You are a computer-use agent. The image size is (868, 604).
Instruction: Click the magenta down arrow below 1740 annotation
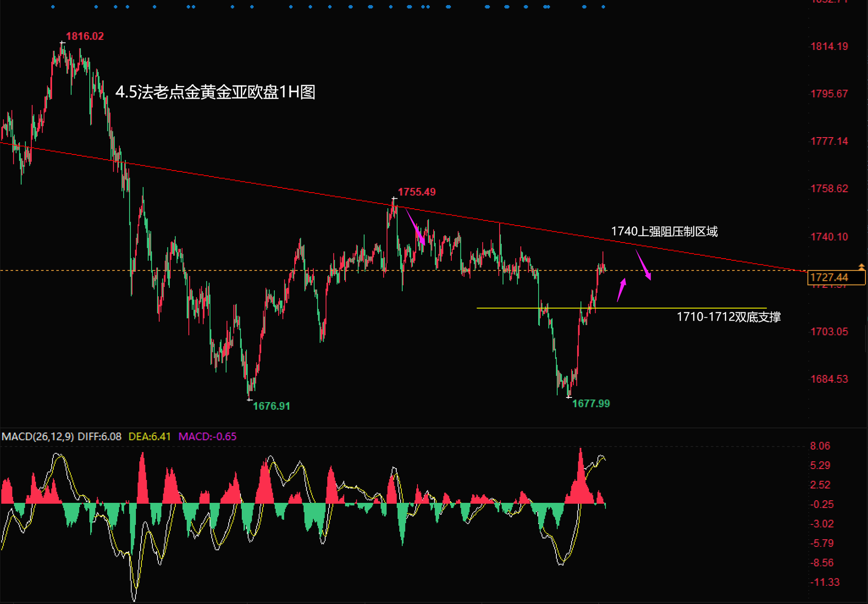643,264
